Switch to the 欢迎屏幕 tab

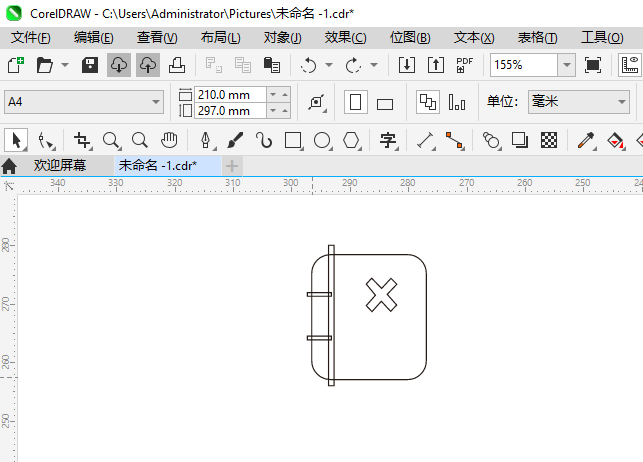click(60, 166)
